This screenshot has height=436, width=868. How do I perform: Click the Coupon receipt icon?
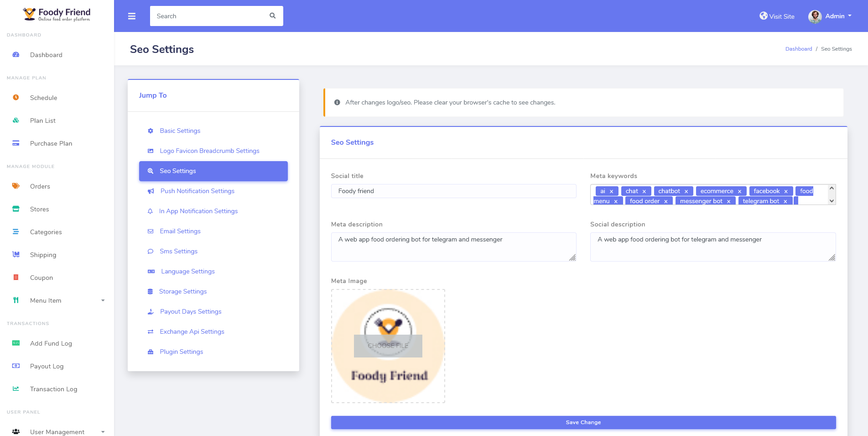pyautogui.click(x=16, y=278)
